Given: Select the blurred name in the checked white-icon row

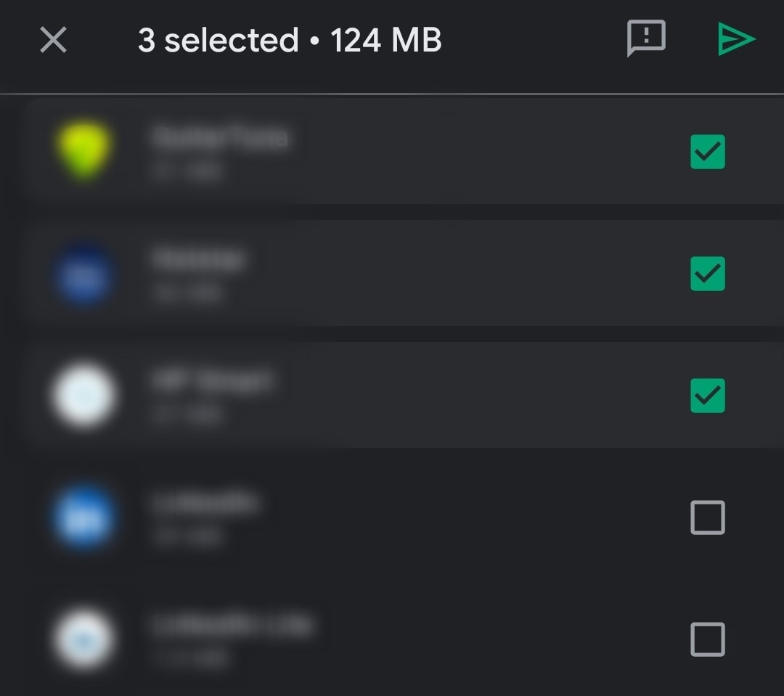Looking at the screenshot, I should point(211,381).
